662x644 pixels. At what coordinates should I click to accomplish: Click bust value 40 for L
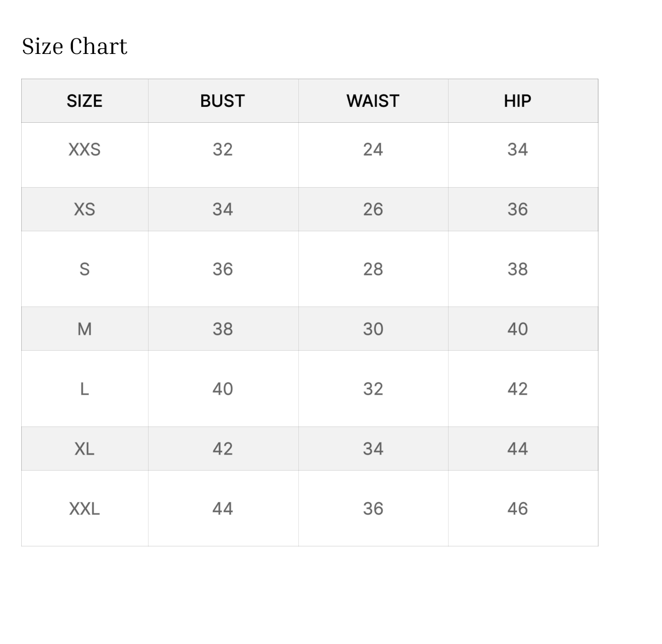tap(223, 389)
